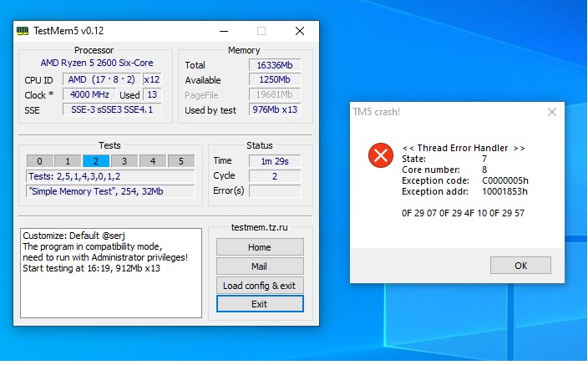588x365 pixels.
Task: Click the Tests sequence field 2,5,1,4,3,0,1,2
Action: [x=110, y=176]
